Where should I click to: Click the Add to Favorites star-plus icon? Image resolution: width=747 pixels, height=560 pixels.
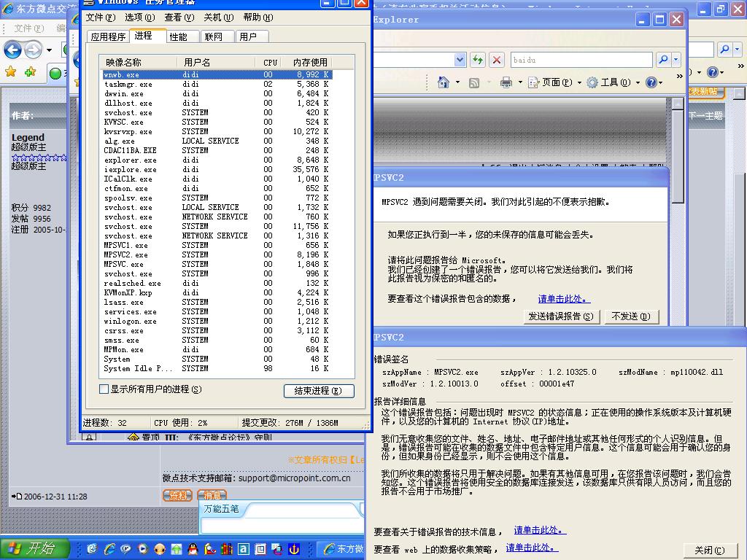point(31,72)
